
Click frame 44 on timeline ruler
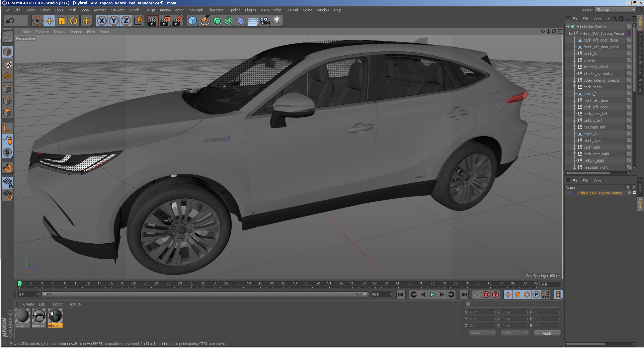(x=272, y=283)
